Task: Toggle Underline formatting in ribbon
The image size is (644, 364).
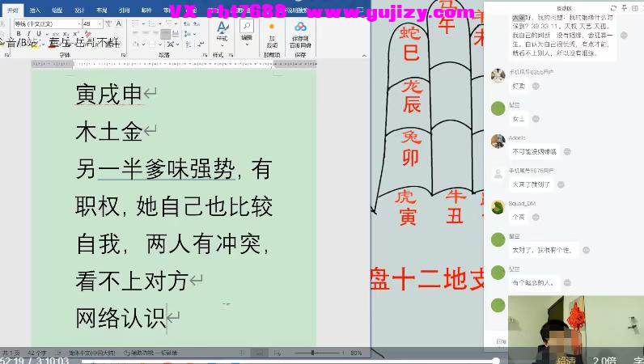Action: click(38, 34)
